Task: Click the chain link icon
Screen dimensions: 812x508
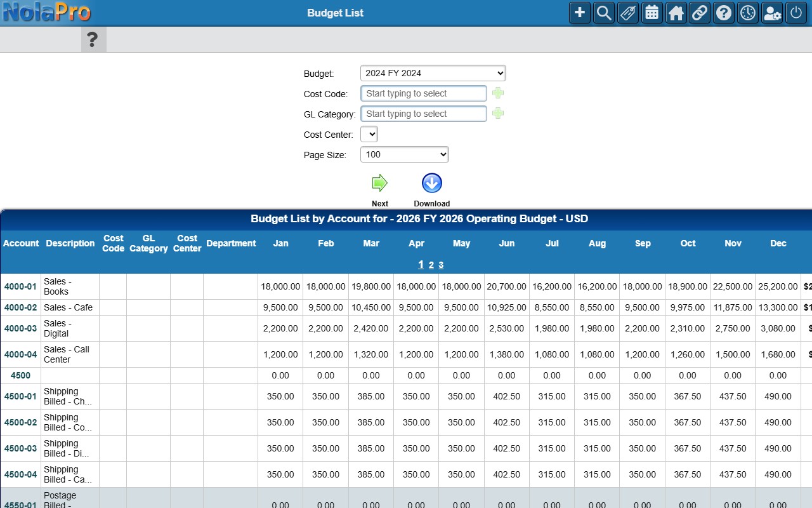Action: point(700,13)
